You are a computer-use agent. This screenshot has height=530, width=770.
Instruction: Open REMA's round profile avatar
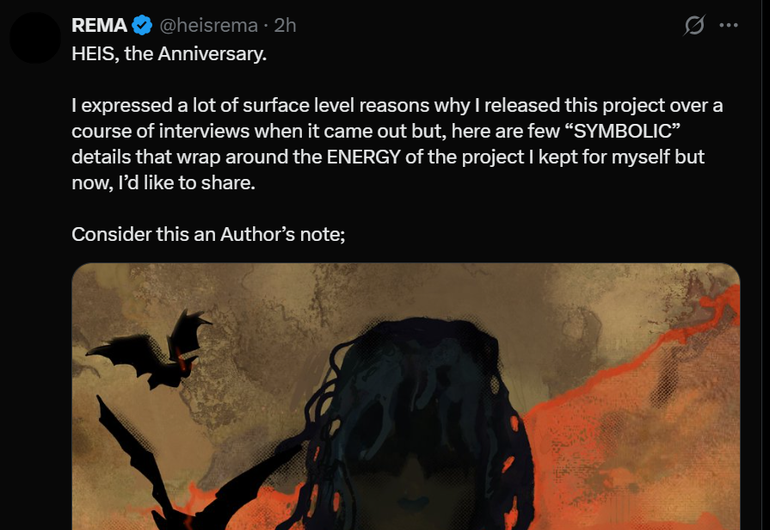35,38
